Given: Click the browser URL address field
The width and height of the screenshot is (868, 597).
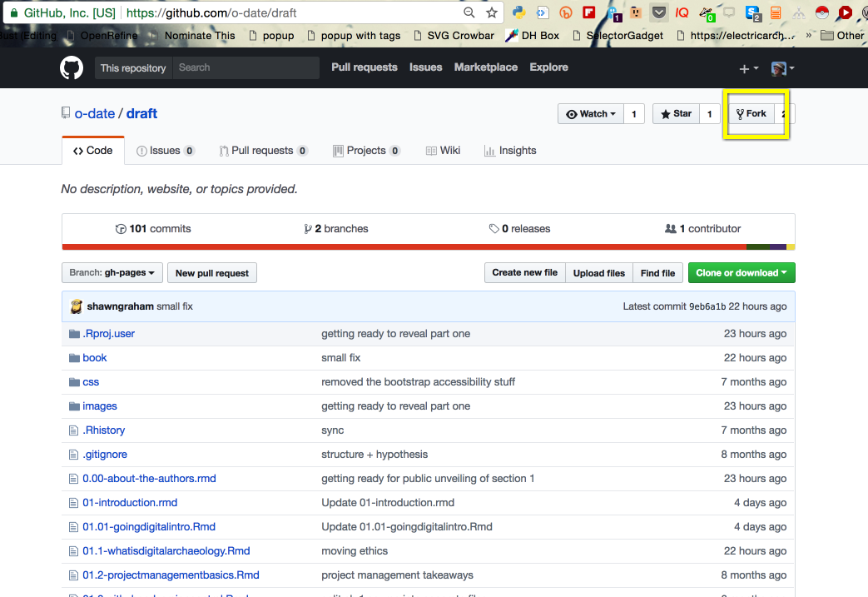Looking at the screenshot, I should click(x=290, y=12).
